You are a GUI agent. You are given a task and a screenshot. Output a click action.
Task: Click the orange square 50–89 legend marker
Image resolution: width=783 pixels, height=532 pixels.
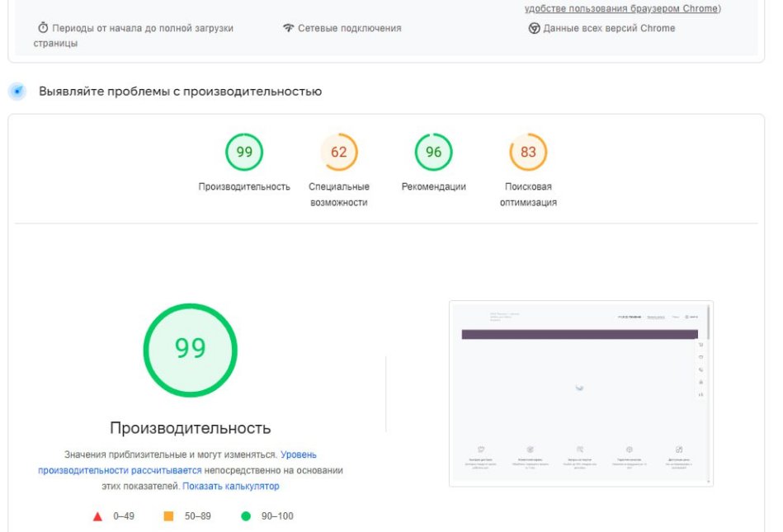[168, 516]
